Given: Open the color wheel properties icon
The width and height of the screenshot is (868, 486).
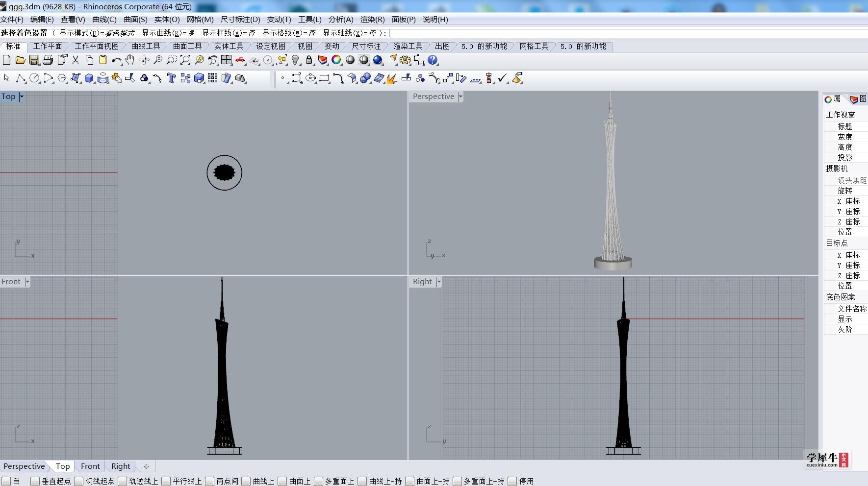Looking at the screenshot, I should [336, 60].
